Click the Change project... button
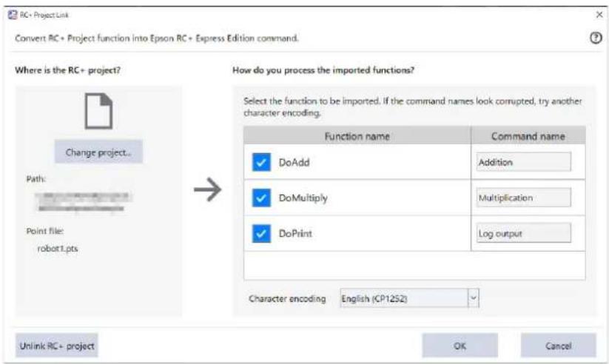Image resolution: width=609 pixels, height=364 pixels. pos(98,152)
